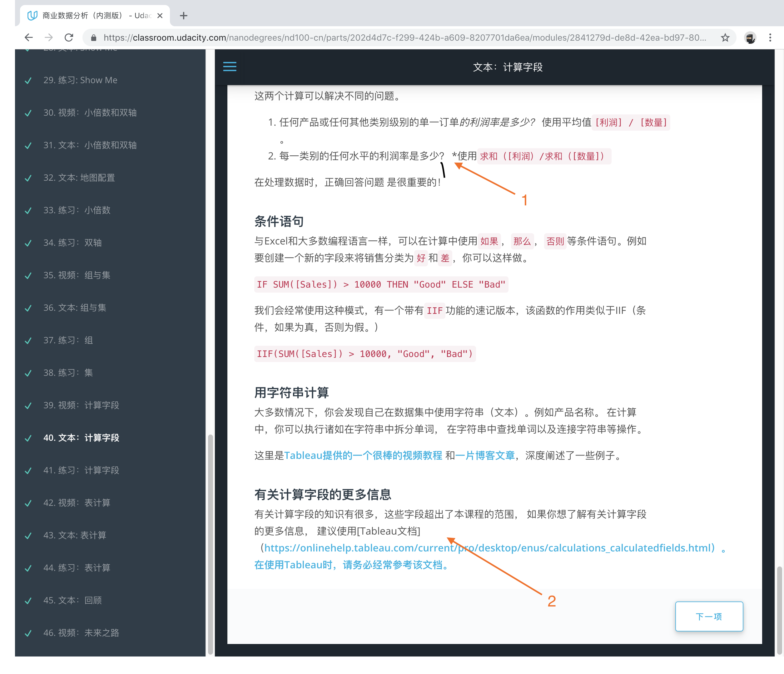Image resolution: width=784 pixels, height=674 pixels.
Task: Click the browser forward arrow
Action: [x=49, y=37]
